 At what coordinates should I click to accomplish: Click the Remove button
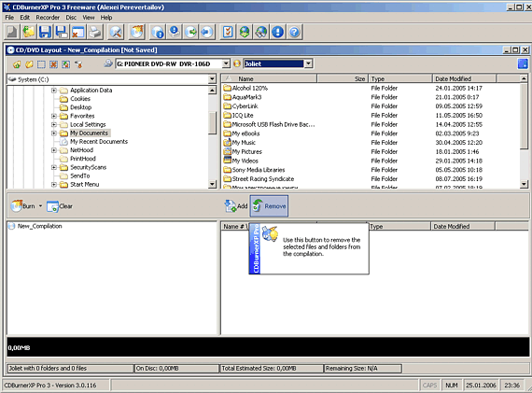point(270,206)
